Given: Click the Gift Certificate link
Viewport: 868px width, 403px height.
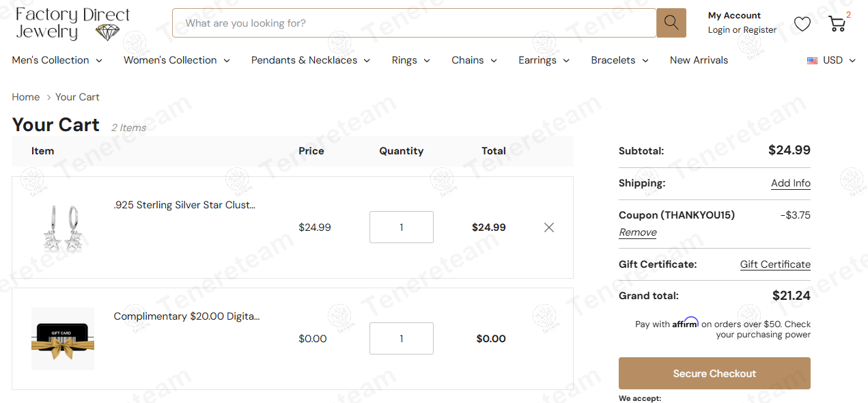Looking at the screenshot, I should [x=775, y=264].
